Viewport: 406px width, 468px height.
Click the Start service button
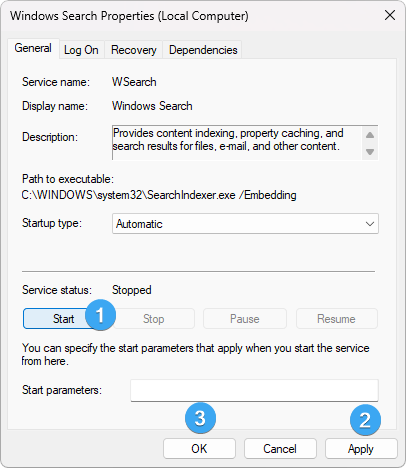point(60,319)
